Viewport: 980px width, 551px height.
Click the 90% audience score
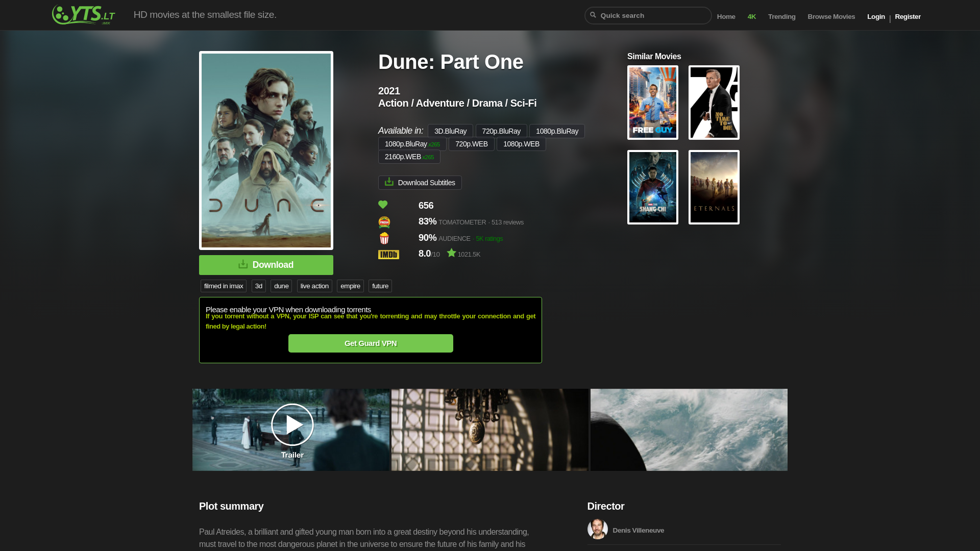(428, 238)
